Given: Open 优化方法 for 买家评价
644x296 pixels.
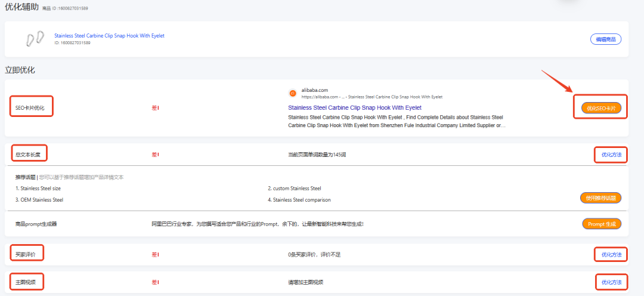Looking at the screenshot, I should [611, 255].
